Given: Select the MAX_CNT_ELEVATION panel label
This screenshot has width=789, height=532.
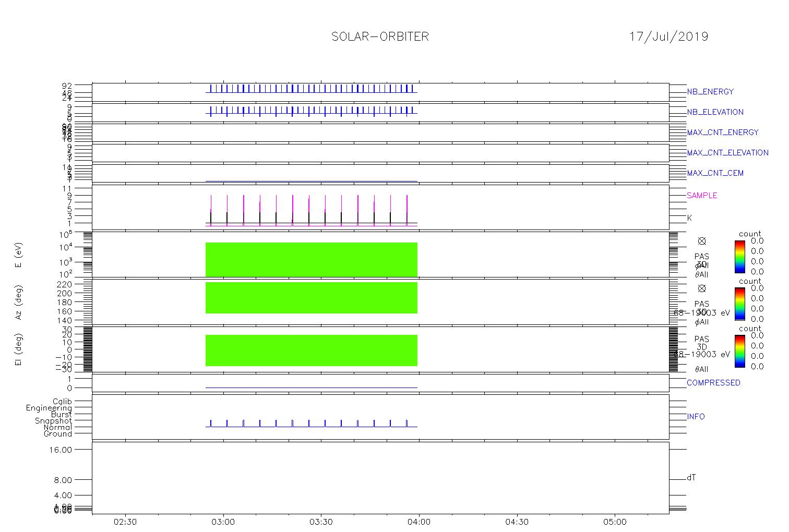Looking at the screenshot, I should pyautogui.click(x=727, y=153).
